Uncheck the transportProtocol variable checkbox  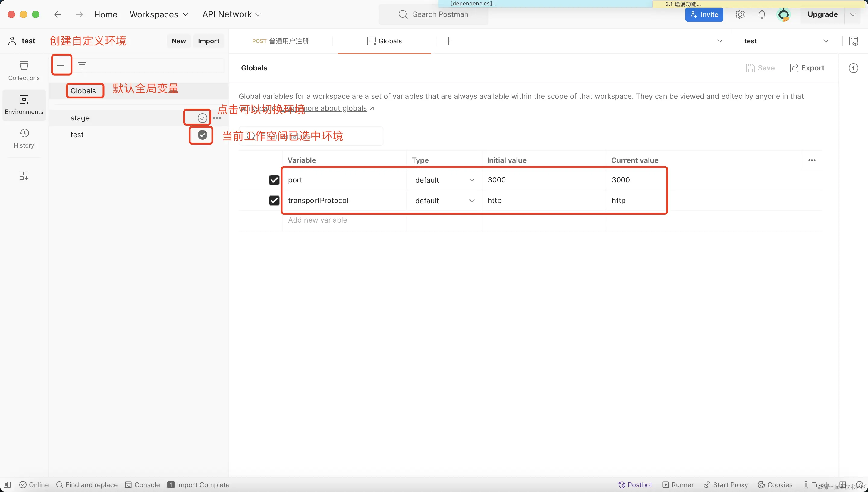pos(274,201)
